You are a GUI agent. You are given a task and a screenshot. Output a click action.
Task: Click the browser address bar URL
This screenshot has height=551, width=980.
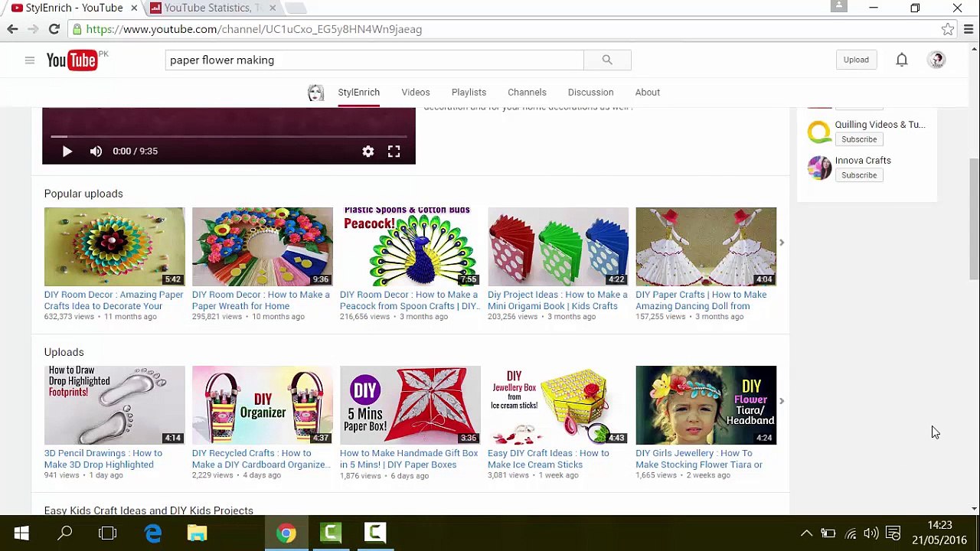pyautogui.click(x=254, y=29)
